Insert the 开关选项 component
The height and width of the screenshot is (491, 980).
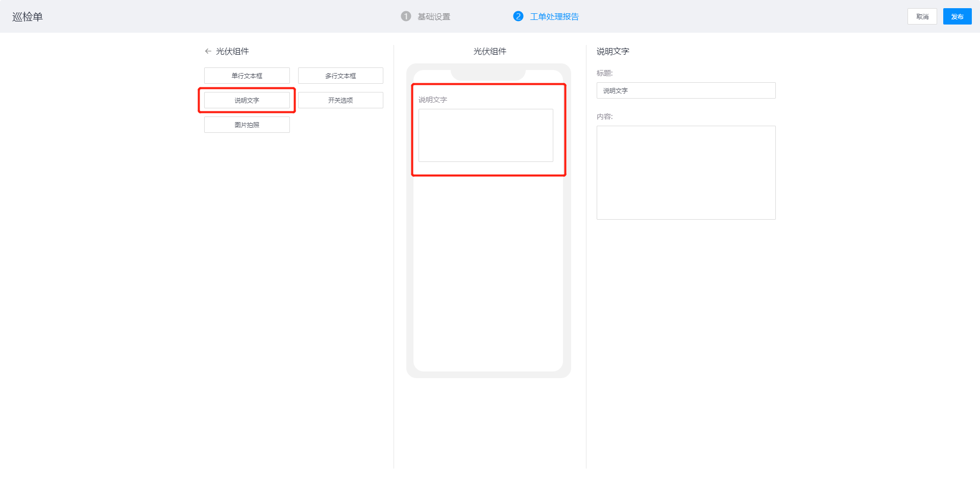tap(340, 100)
